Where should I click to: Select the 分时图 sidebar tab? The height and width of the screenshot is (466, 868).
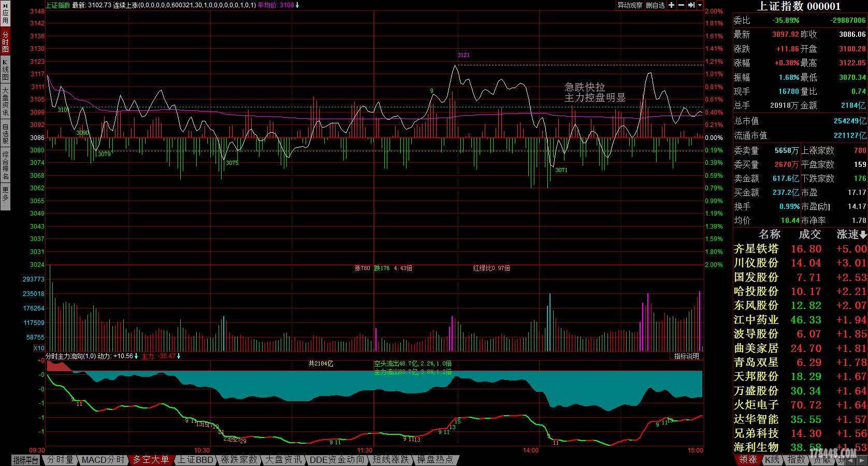click(5, 41)
